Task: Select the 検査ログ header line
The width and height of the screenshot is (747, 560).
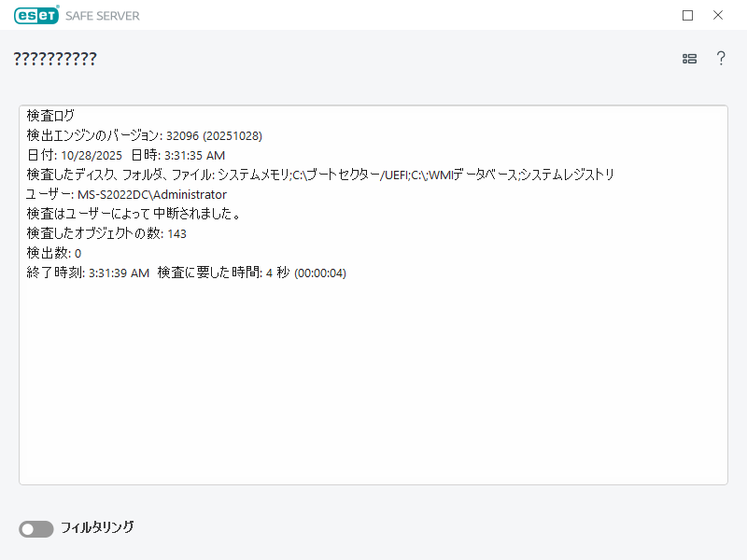Action: [x=42, y=116]
